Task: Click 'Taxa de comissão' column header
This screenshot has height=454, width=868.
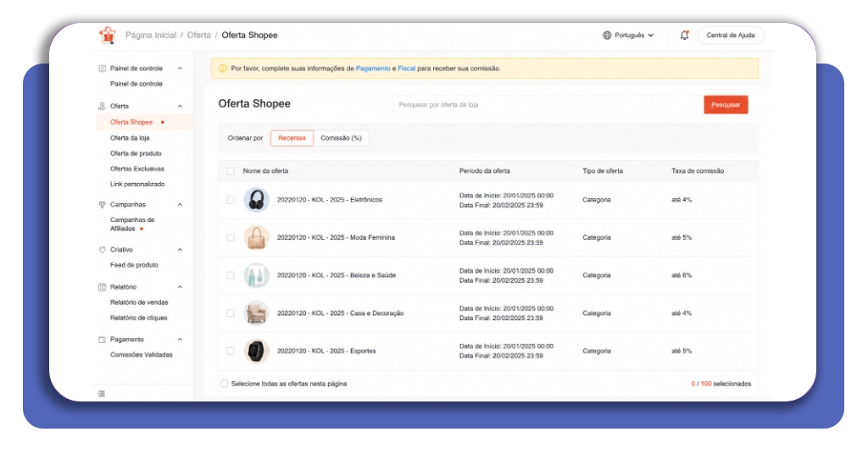Action: [x=698, y=171]
